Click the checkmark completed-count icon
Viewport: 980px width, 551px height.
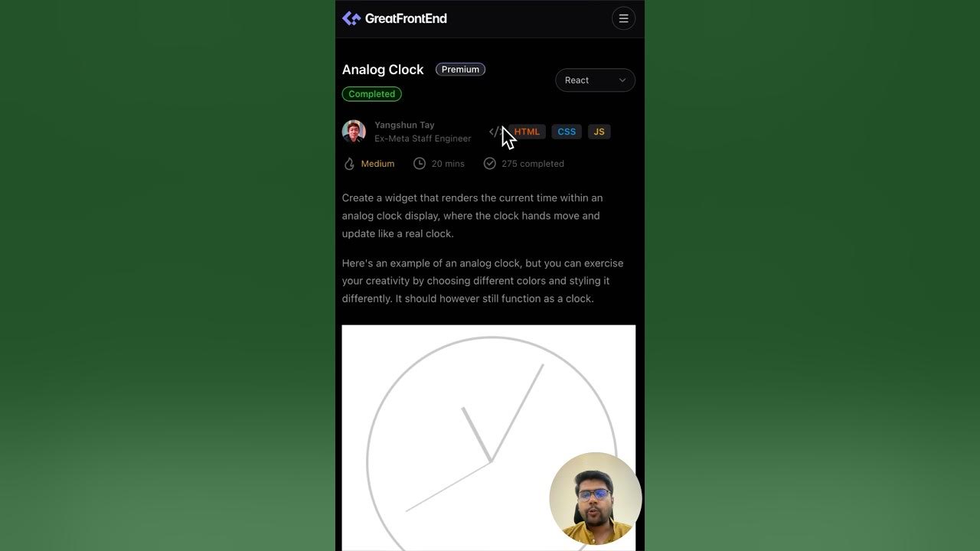[490, 164]
